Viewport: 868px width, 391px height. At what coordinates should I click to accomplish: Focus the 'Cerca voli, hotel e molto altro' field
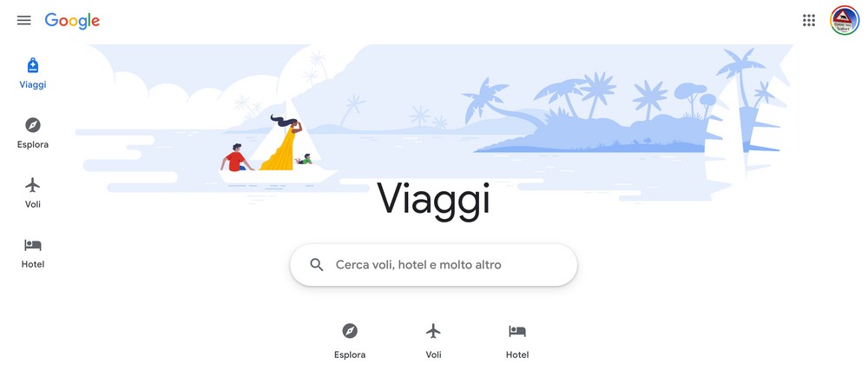click(433, 265)
